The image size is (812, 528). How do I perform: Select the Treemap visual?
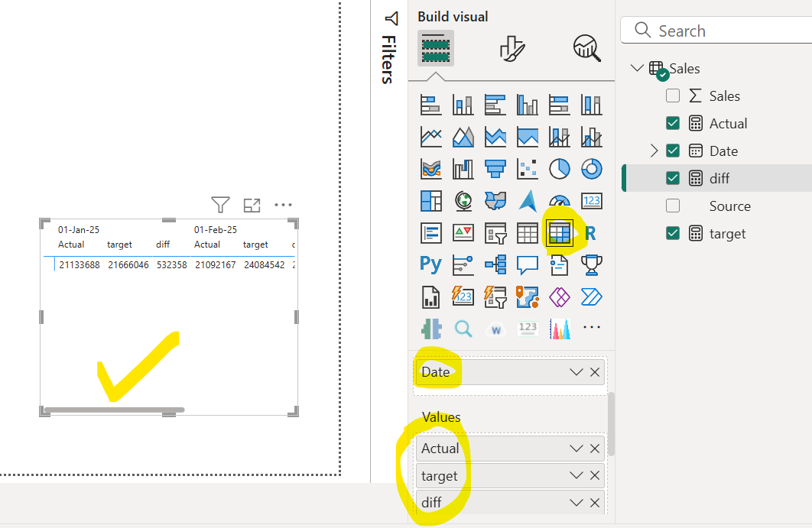pos(431,202)
